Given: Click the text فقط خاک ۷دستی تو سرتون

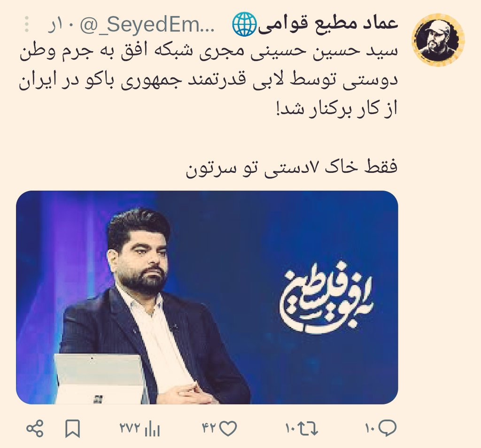Looking at the screenshot, I should pyautogui.click(x=291, y=168).
